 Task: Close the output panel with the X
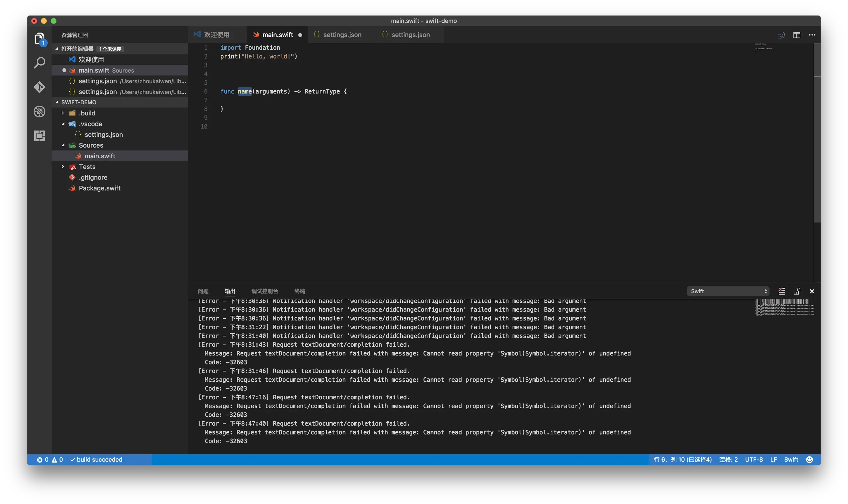pos(812,291)
